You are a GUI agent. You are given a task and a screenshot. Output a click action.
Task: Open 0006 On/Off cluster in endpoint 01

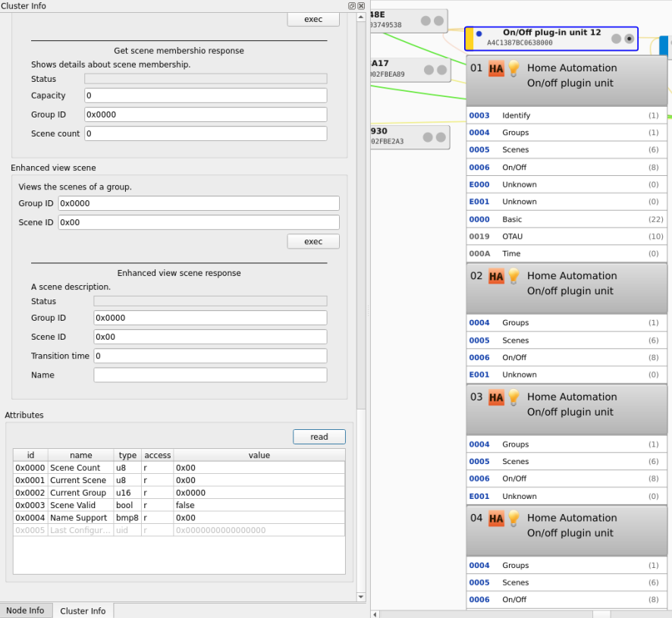point(567,167)
